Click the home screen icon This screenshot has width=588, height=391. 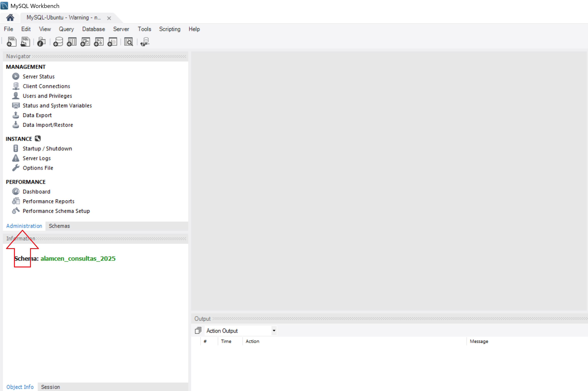[x=10, y=18]
